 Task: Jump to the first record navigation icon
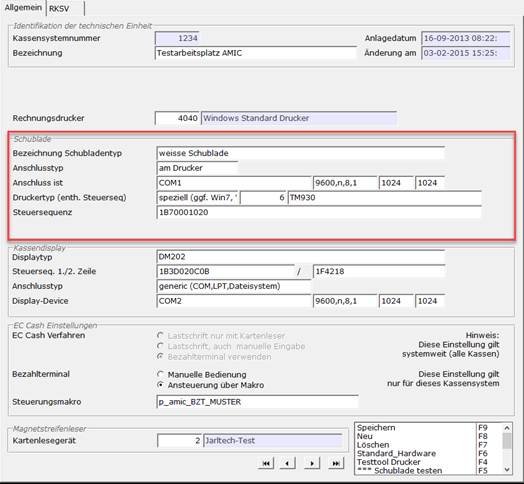click(x=266, y=463)
